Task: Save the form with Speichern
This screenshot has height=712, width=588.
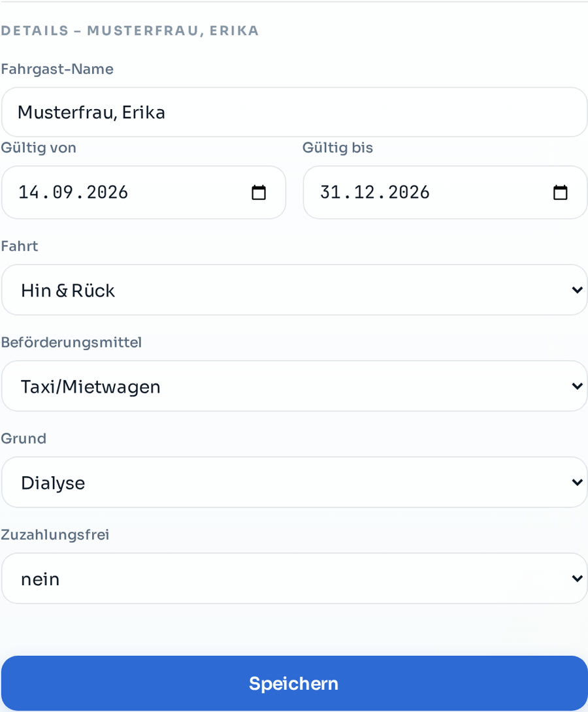Action: (x=294, y=683)
